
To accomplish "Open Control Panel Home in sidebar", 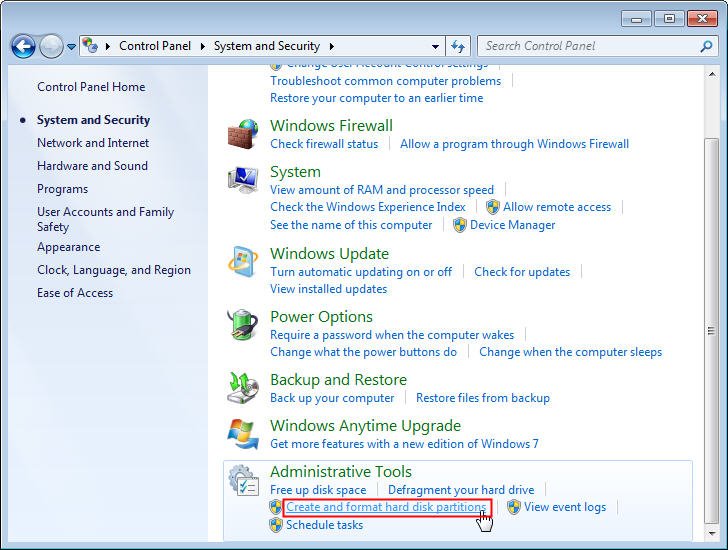I will point(91,87).
